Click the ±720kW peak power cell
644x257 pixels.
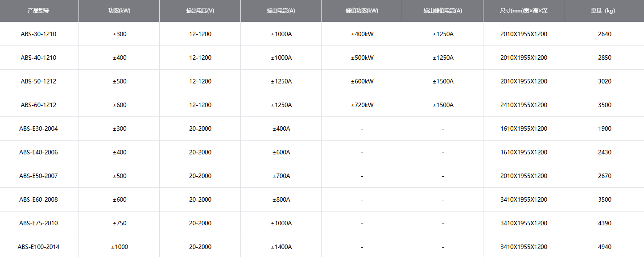[x=362, y=105]
